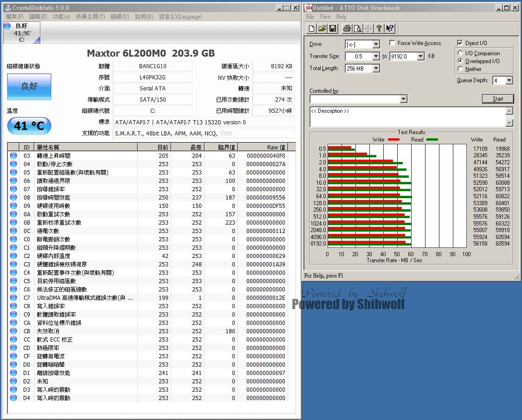Click the 屬性名稱 column header

click(x=86, y=147)
